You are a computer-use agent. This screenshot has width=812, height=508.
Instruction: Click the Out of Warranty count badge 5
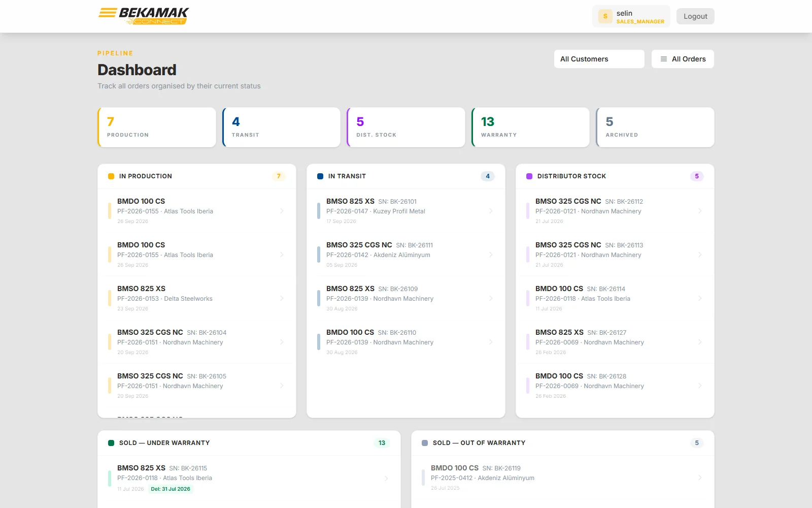697,443
